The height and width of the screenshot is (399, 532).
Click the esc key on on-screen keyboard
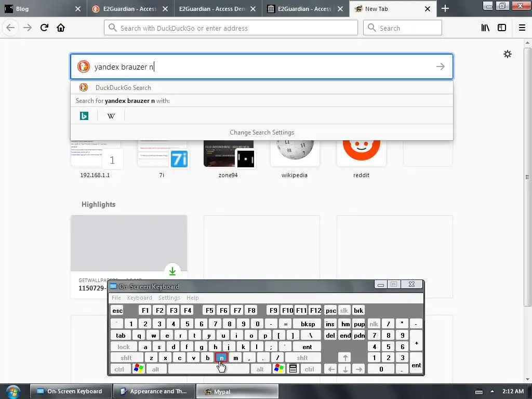(x=117, y=311)
